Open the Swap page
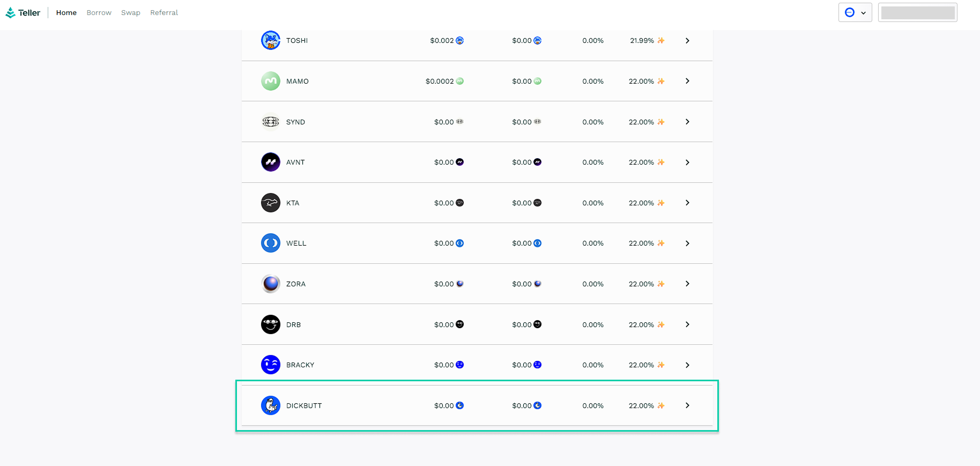 [x=131, y=13]
